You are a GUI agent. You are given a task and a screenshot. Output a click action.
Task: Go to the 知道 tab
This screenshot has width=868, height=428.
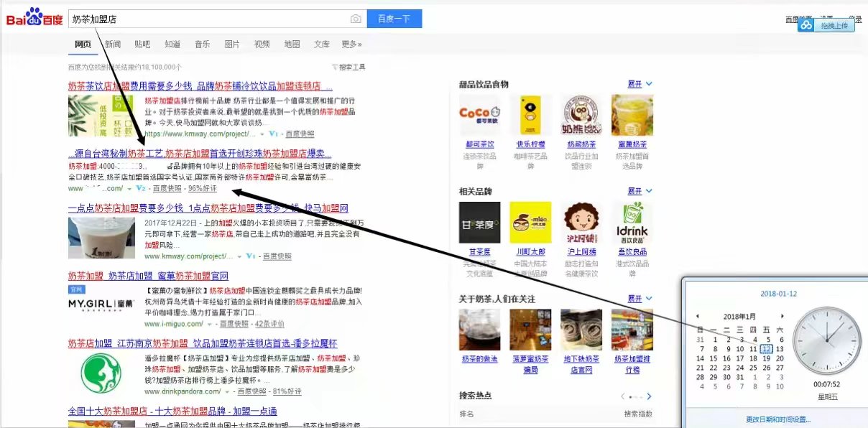pos(172,45)
